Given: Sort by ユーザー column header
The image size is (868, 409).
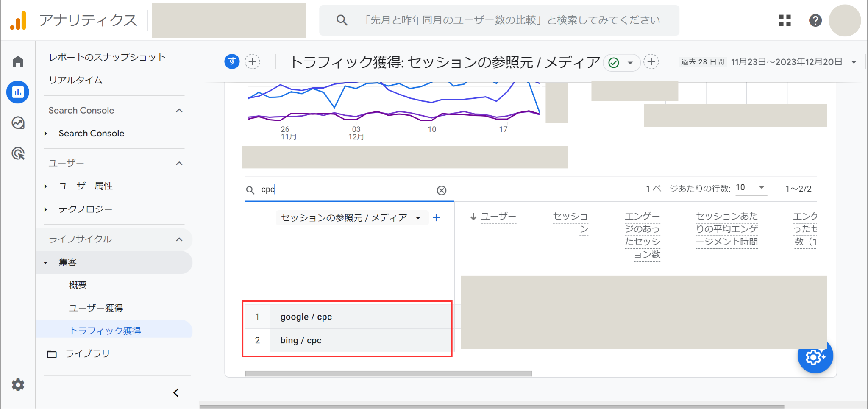Looking at the screenshot, I should coord(498,217).
